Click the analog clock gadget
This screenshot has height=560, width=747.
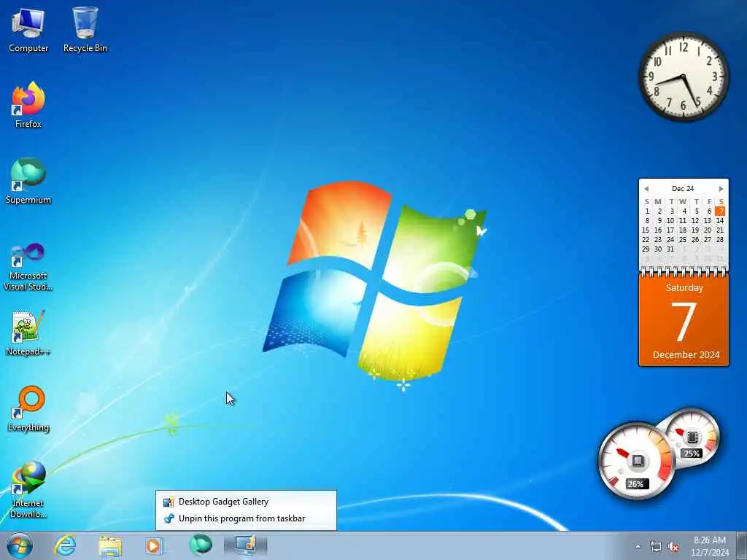coord(684,77)
